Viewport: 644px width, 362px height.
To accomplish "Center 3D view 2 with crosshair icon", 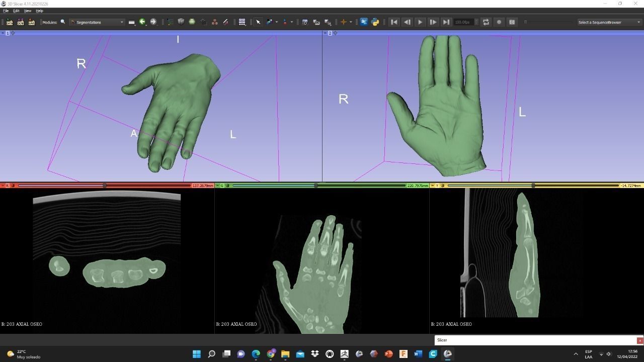I will click(335, 33).
